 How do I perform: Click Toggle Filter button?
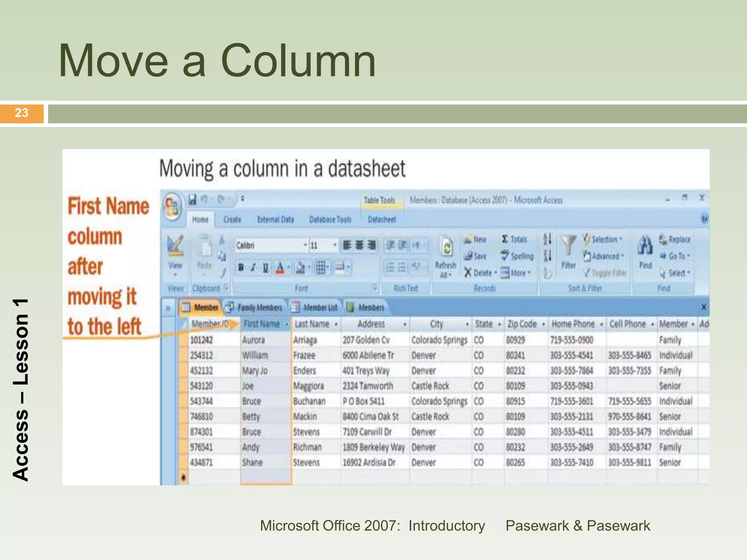605,273
